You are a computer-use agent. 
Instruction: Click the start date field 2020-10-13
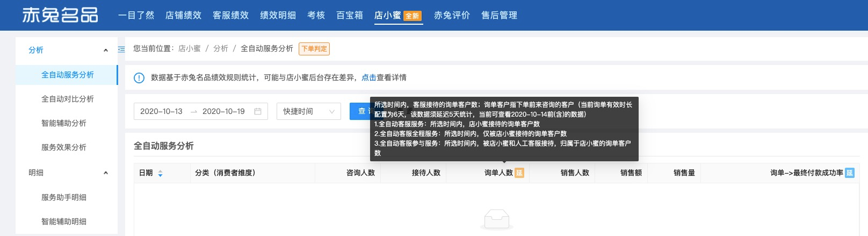161,111
